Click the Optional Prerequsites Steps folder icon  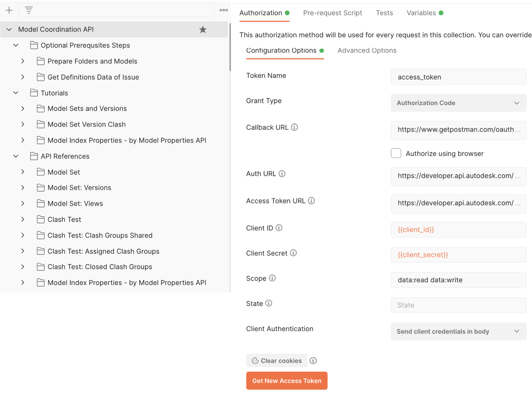[34, 45]
